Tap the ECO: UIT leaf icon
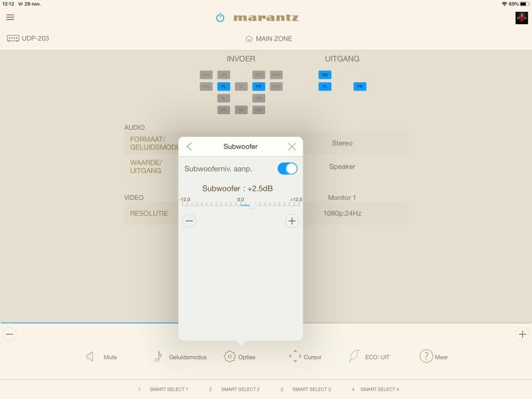Image resolution: width=532 pixels, height=399 pixels. click(x=354, y=356)
